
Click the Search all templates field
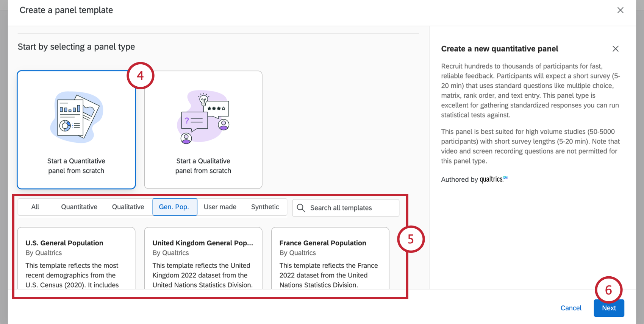click(x=350, y=208)
